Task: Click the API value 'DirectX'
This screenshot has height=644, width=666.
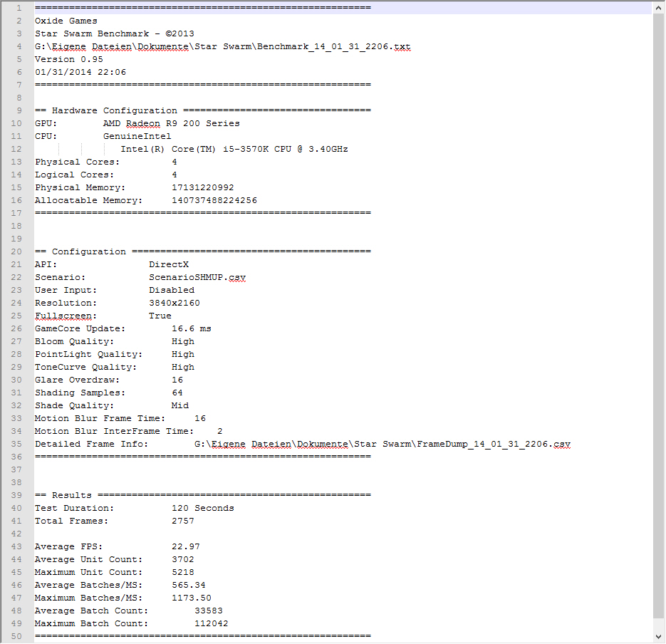Action: coord(169,264)
